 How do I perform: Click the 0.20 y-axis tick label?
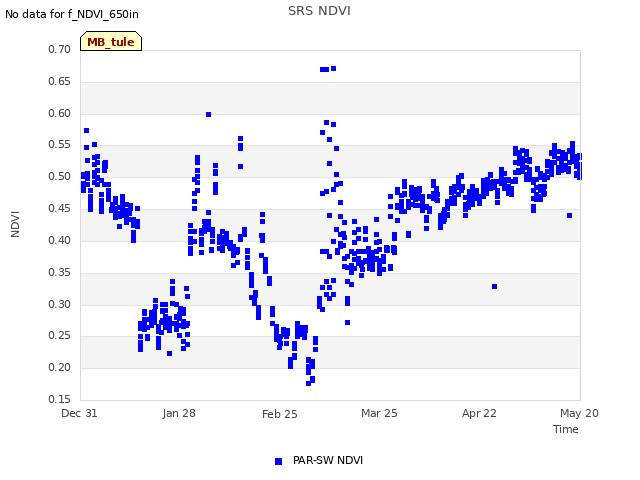60,367
